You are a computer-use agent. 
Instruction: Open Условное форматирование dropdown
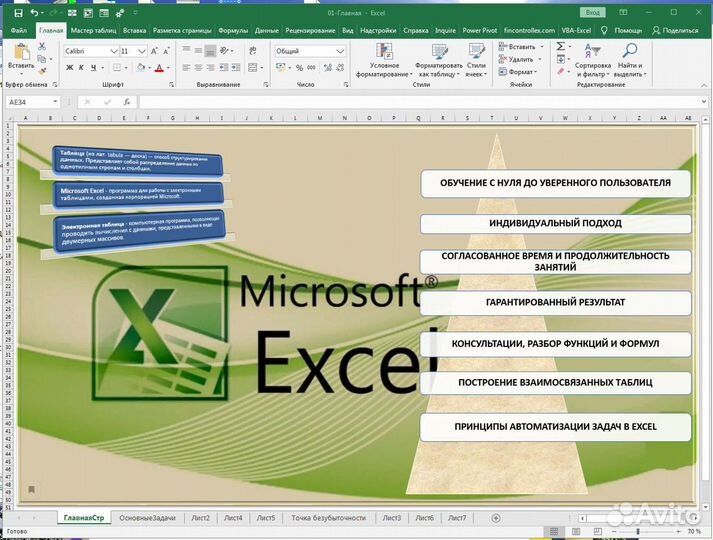click(x=384, y=61)
